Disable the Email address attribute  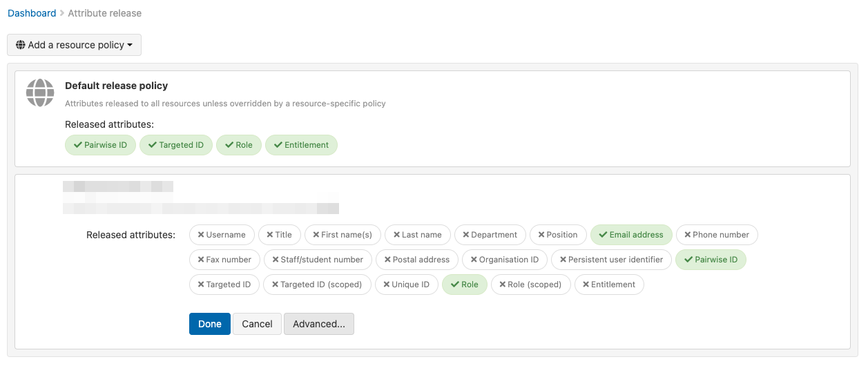click(630, 235)
